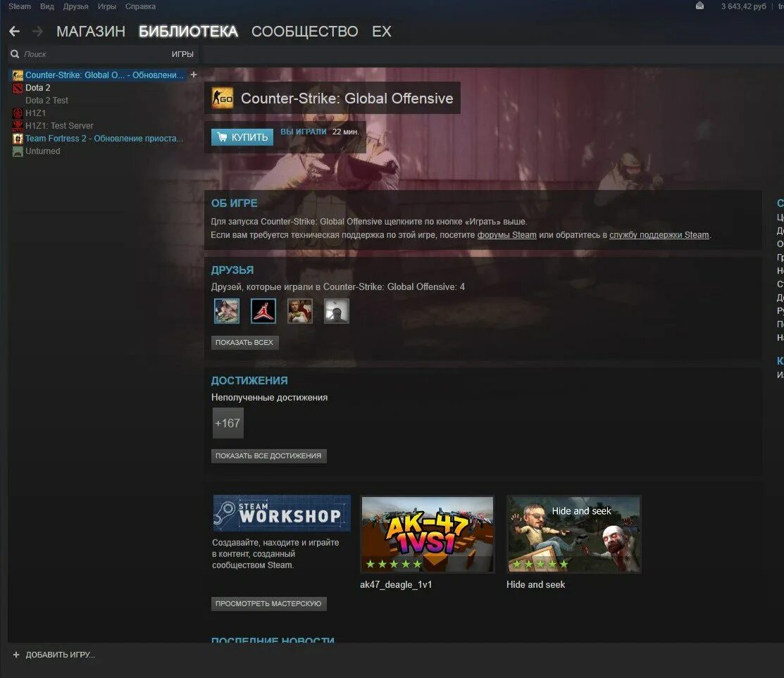Viewport: 784px width, 678px height.
Task: Go forward with the right arrow
Action: tap(37, 32)
